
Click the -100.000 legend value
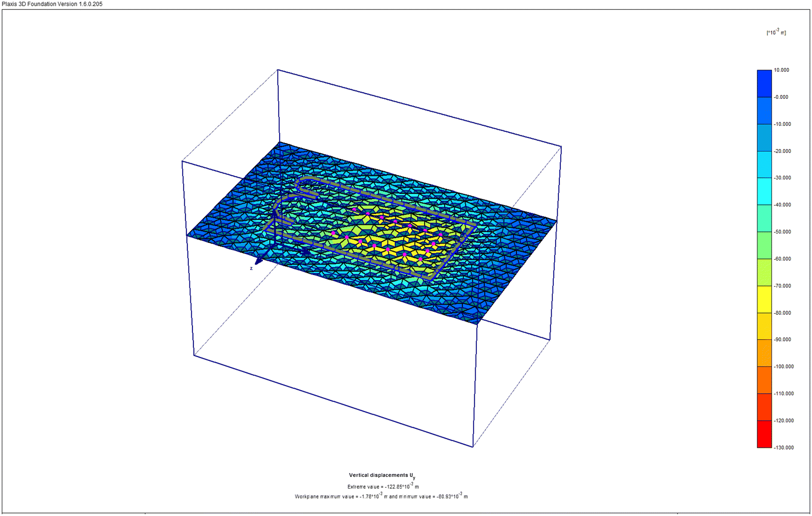pos(784,367)
